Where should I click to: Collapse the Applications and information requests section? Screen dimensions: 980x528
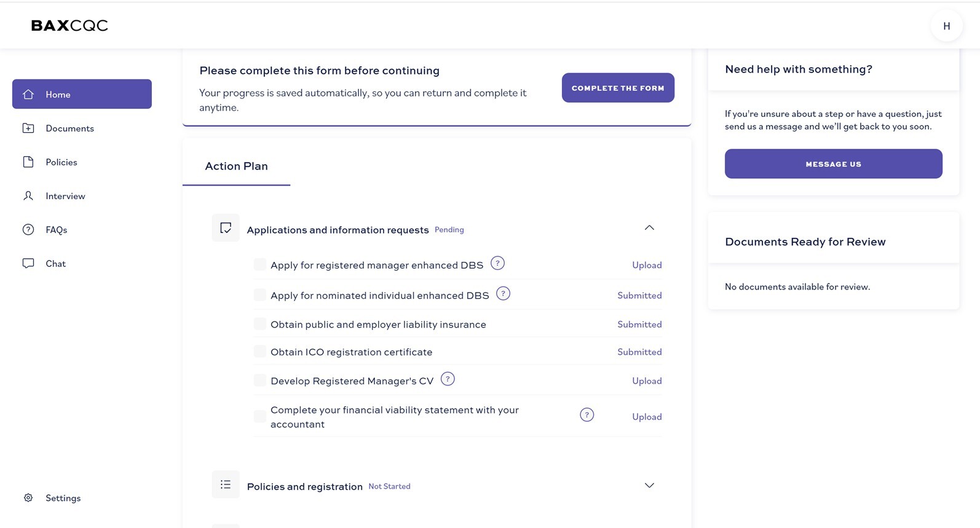point(649,228)
